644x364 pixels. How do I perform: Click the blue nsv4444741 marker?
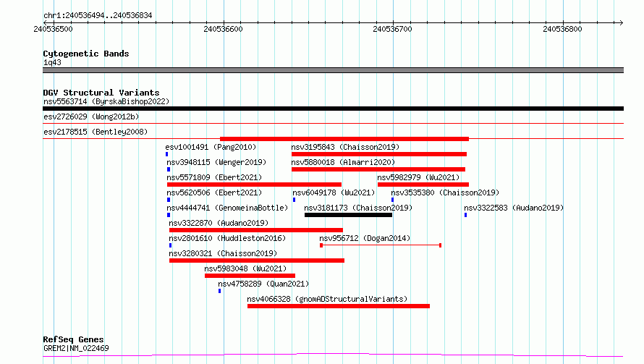point(169,215)
